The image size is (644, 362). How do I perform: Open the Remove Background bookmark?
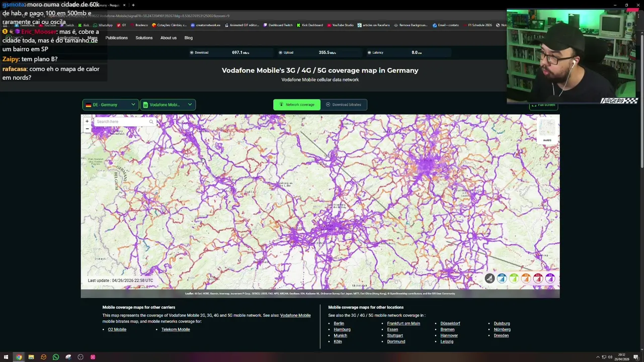tap(411, 25)
